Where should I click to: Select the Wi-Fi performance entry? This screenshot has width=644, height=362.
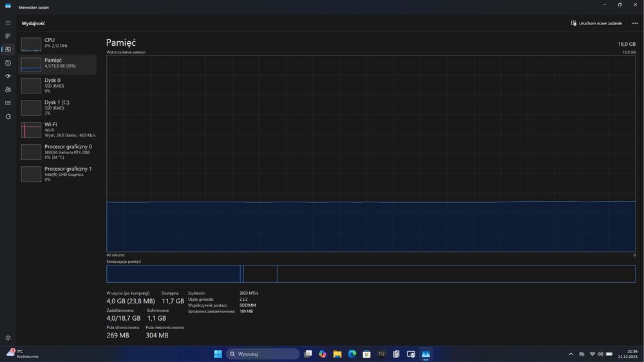[x=57, y=130]
